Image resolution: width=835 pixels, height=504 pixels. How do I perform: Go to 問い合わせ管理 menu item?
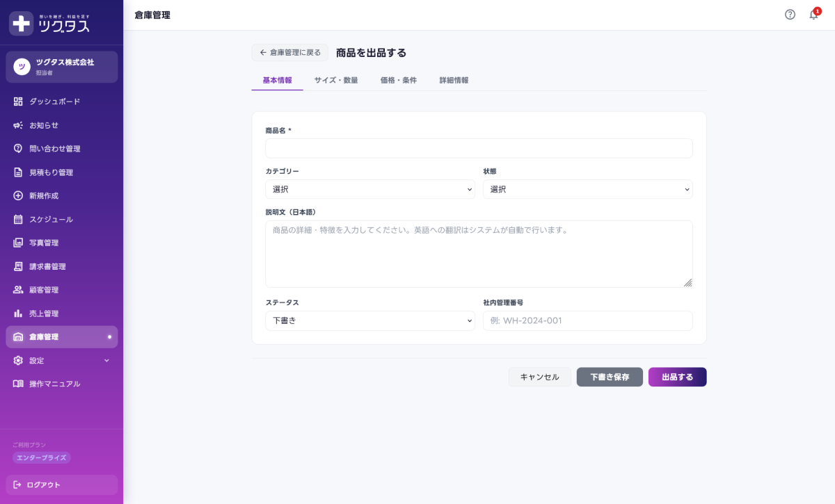62,149
